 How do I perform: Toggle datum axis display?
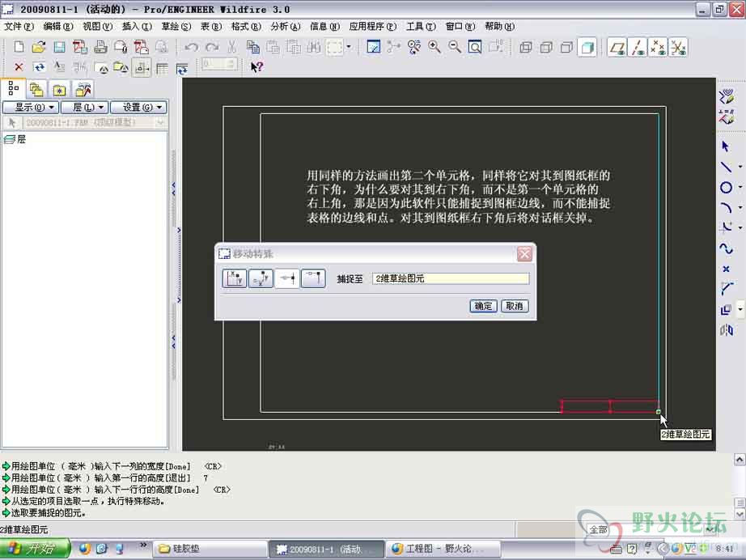638,47
